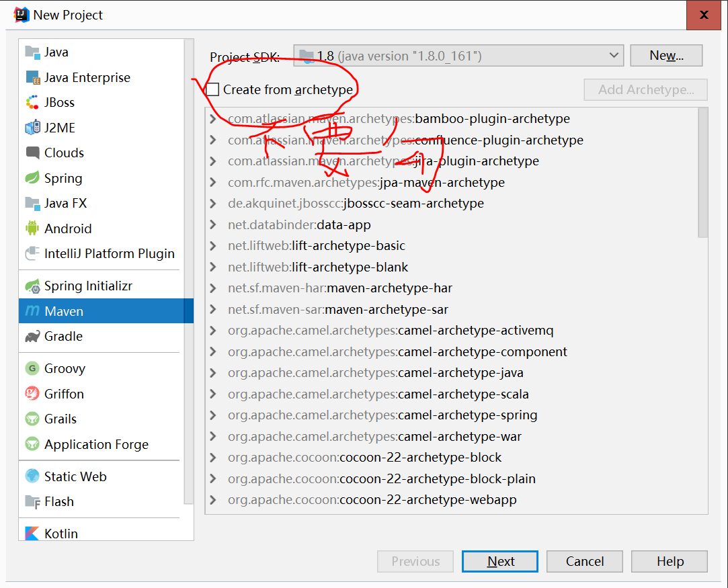Click the archetype list scrollbar thumb
Image resolution: width=728 pixels, height=588 pixels.
703,173
